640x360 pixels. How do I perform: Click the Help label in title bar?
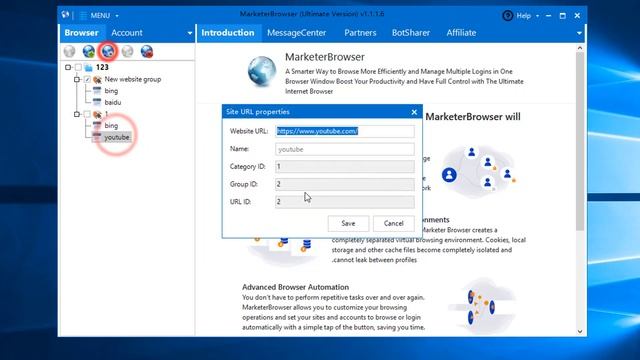pyautogui.click(x=524, y=16)
